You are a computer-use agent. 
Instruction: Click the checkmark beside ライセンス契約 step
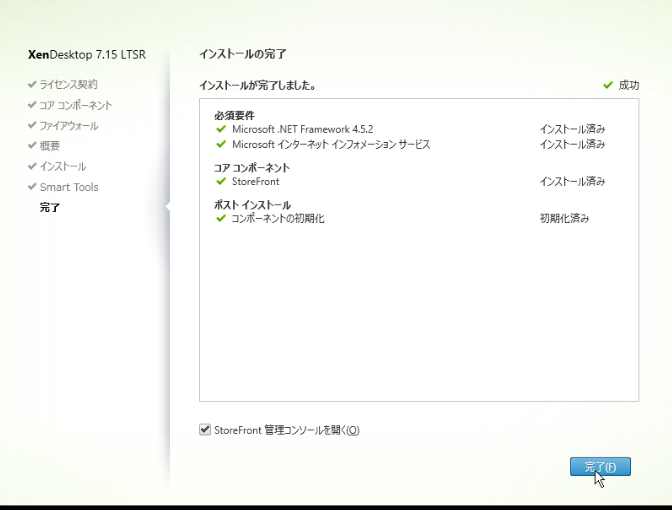click(x=32, y=84)
